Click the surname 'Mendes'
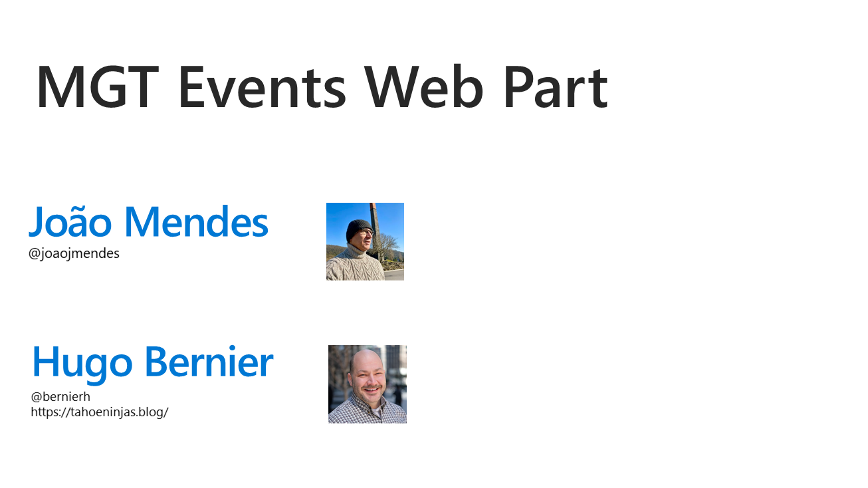The image size is (868, 488). click(196, 222)
